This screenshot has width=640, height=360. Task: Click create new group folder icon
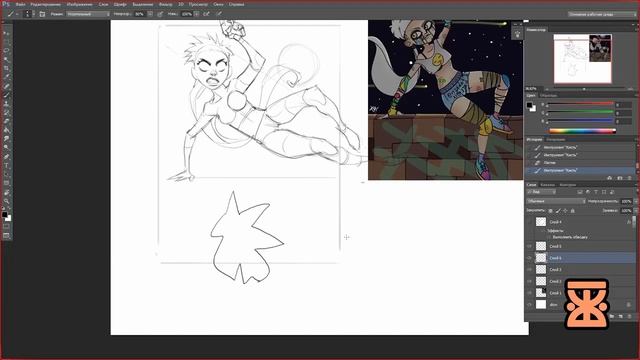(x=612, y=316)
